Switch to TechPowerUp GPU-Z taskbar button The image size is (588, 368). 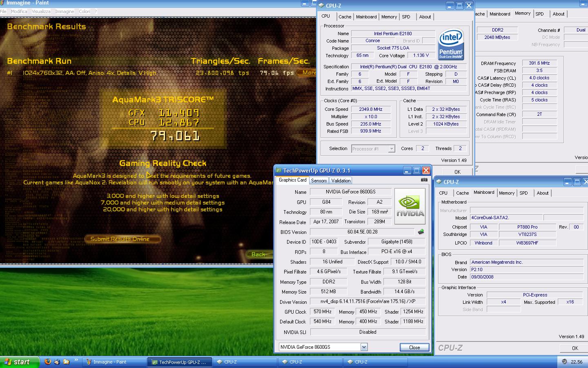180,362
